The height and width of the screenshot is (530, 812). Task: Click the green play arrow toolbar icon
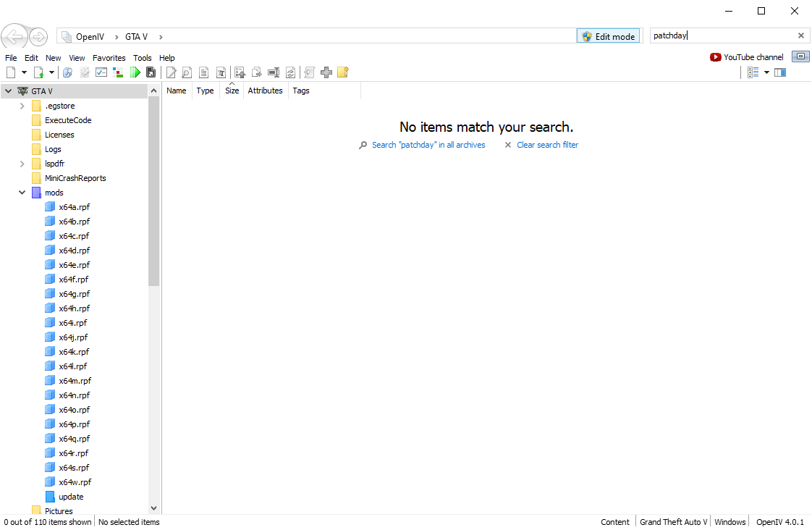click(x=135, y=72)
